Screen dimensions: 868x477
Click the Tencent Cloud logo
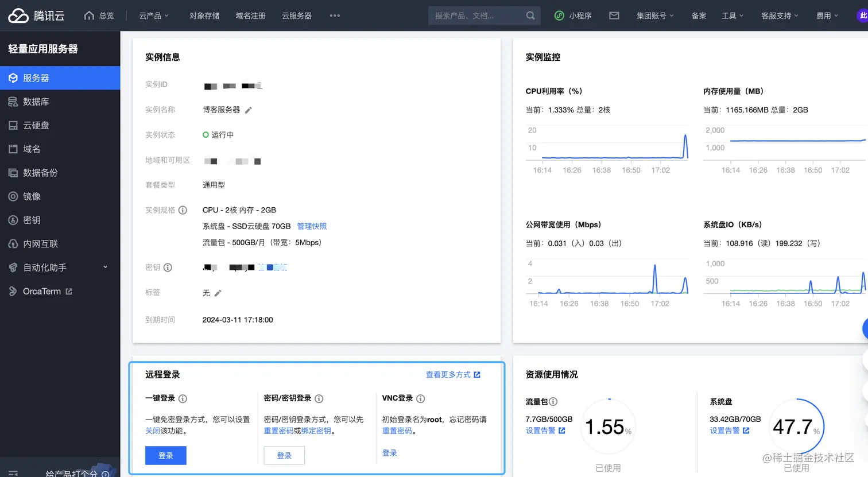pyautogui.click(x=36, y=15)
